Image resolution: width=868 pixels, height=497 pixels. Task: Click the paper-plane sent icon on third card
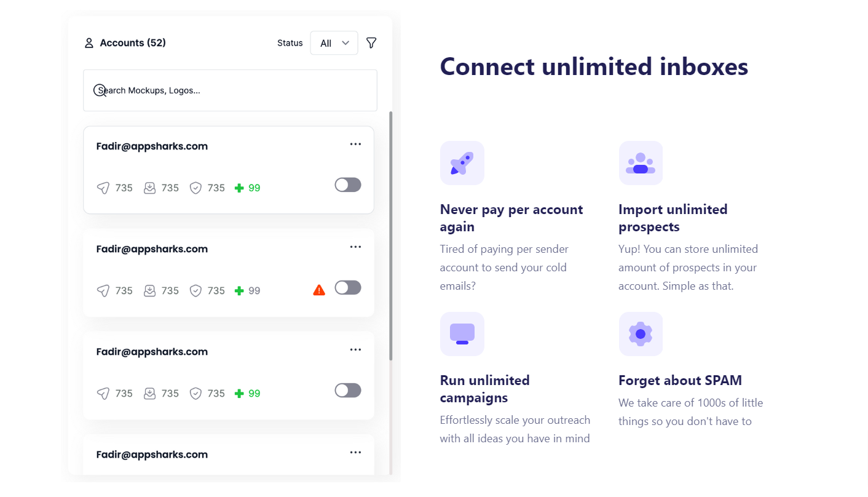point(103,394)
